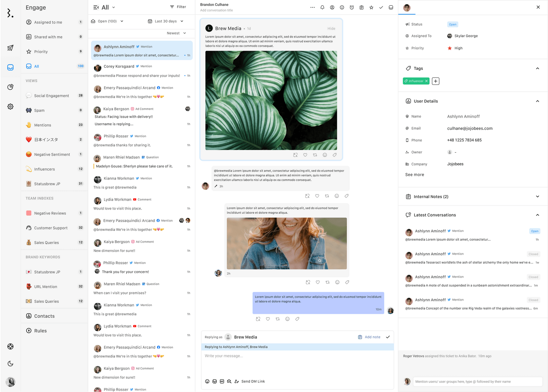Open the Reports pie chart icon in sidebar
Screen dimensions: 548x392
[10, 87]
